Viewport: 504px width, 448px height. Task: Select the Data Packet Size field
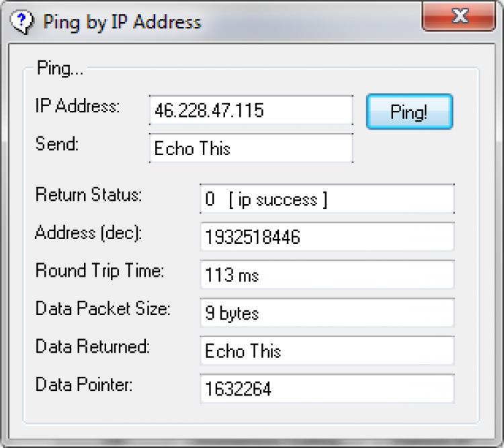[327, 312]
